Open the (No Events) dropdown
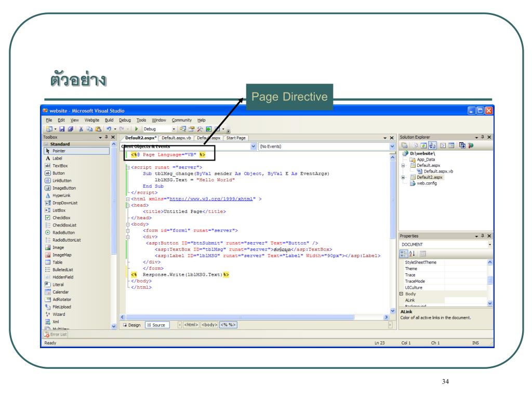This screenshot has height=399, width=532. pos(392,147)
